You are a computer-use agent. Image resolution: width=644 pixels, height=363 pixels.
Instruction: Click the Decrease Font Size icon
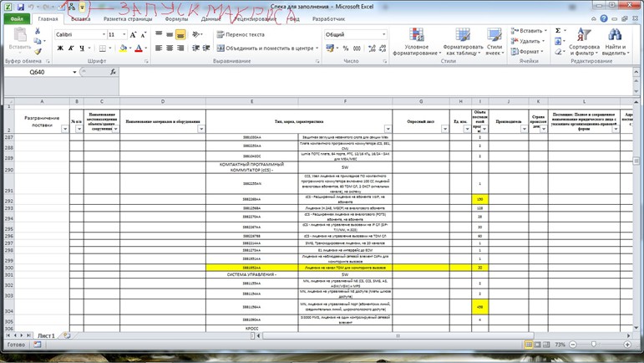144,34
